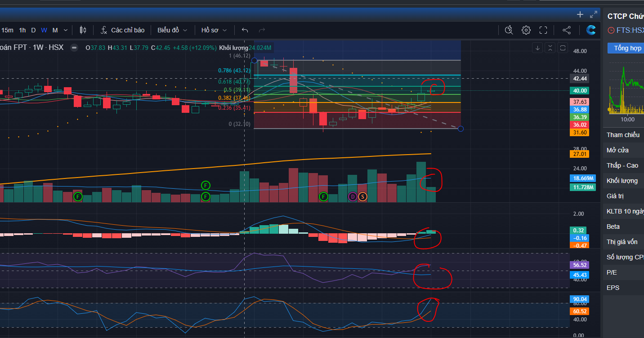Share the chart

(x=567, y=30)
